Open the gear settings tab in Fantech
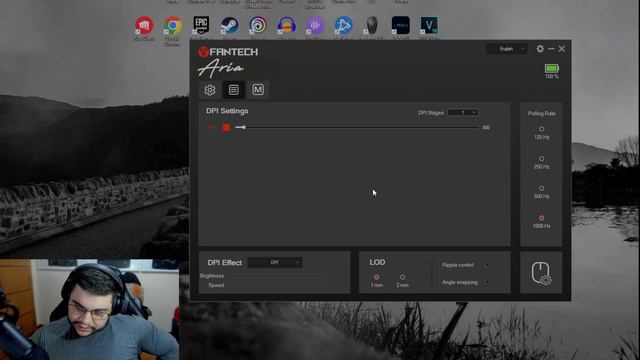Screen dimensions: 640x360 pyautogui.click(x=210, y=90)
